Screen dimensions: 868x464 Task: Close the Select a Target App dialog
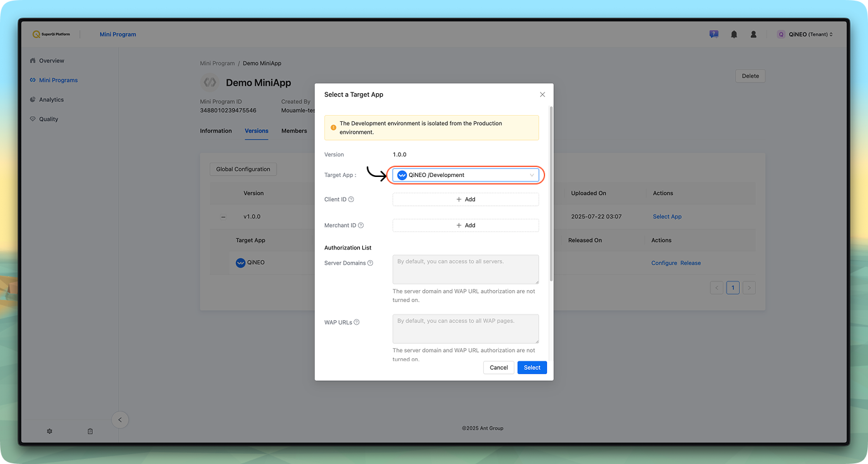click(542, 94)
